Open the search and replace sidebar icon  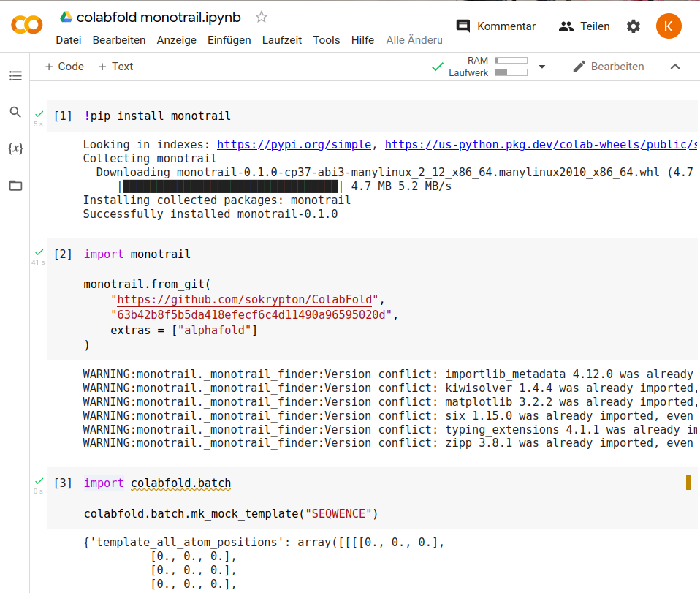(15, 112)
